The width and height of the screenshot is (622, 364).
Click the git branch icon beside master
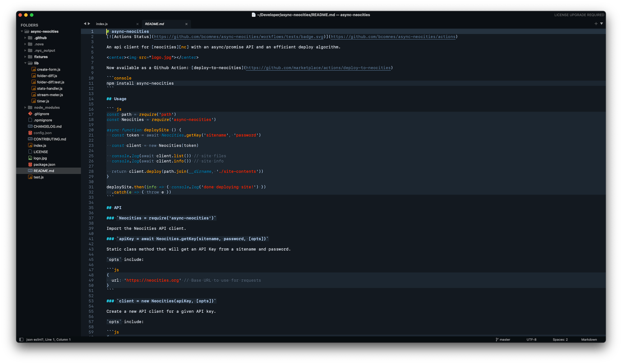(497, 340)
